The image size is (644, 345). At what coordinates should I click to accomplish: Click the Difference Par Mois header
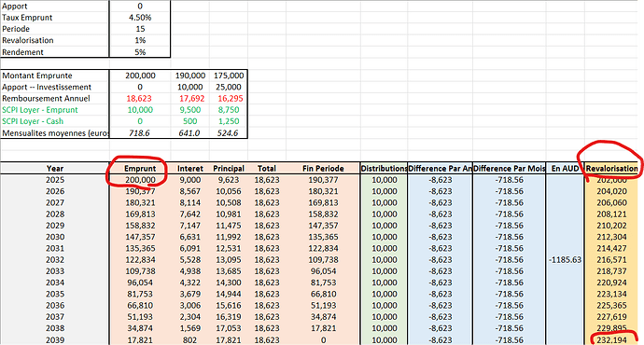click(x=510, y=168)
